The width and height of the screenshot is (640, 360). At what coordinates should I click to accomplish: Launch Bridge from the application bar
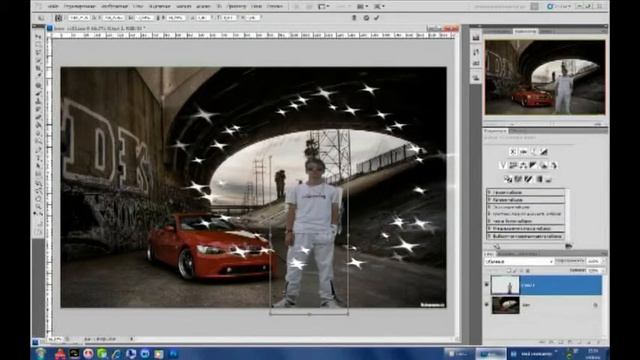click(297, 7)
